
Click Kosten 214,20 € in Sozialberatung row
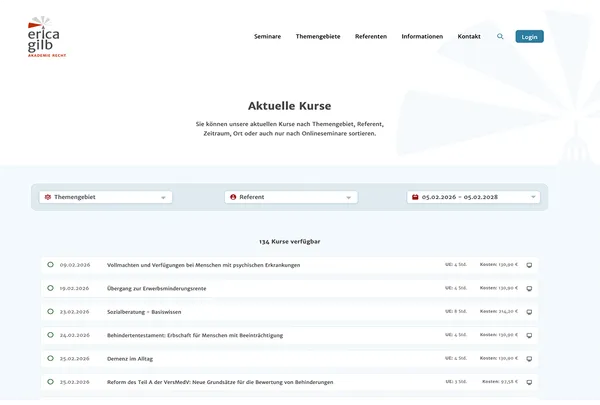click(499, 311)
